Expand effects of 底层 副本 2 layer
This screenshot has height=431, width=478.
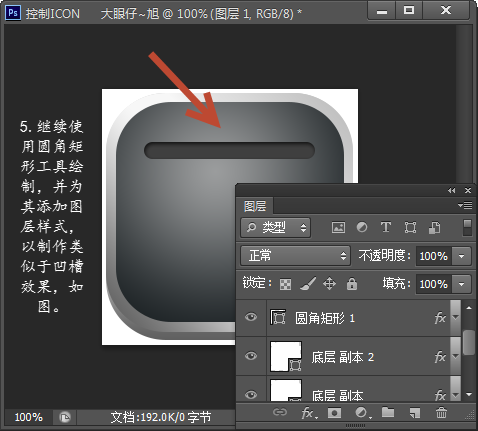click(x=455, y=356)
